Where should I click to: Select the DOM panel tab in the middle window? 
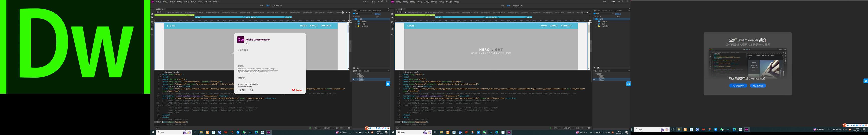point(595,71)
